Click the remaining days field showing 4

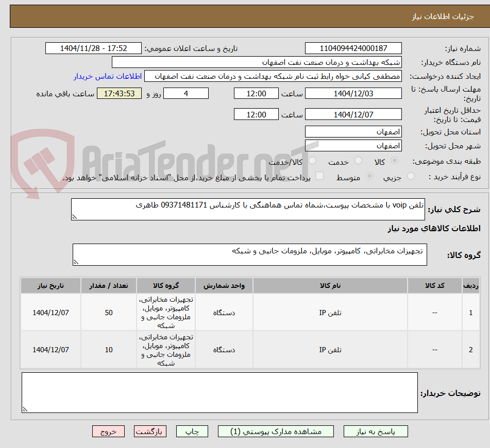pos(186,93)
